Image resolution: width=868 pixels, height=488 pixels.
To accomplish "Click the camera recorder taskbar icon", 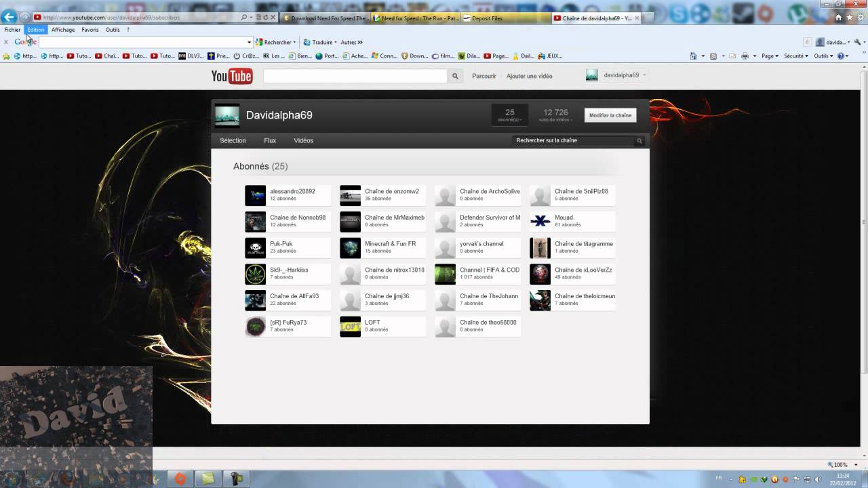I will pos(237,479).
